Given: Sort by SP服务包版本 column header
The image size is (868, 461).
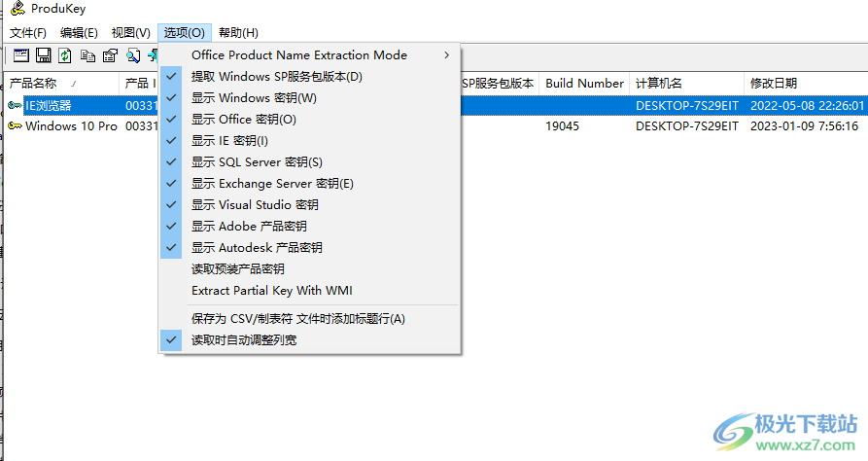Looking at the screenshot, I should [499, 83].
